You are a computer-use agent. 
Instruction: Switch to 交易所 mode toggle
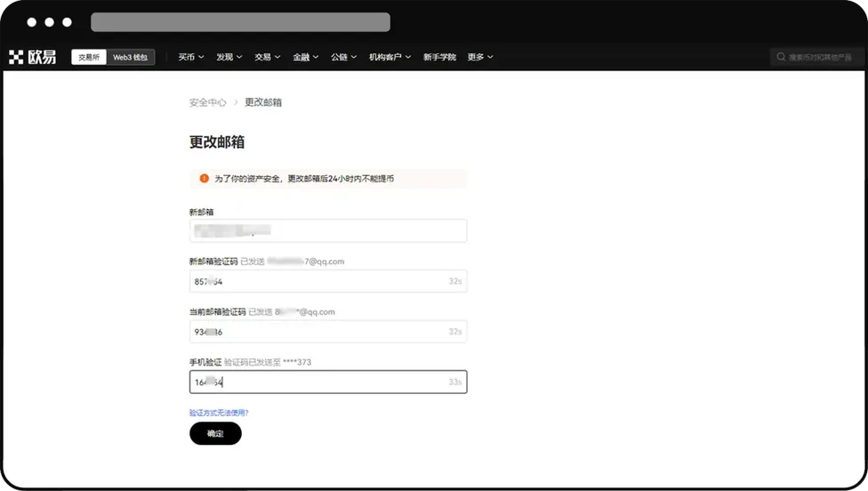click(90, 57)
